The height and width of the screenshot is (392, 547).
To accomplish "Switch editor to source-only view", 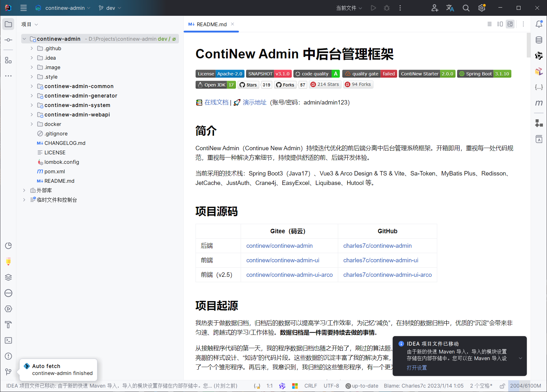I will click(490, 24).
